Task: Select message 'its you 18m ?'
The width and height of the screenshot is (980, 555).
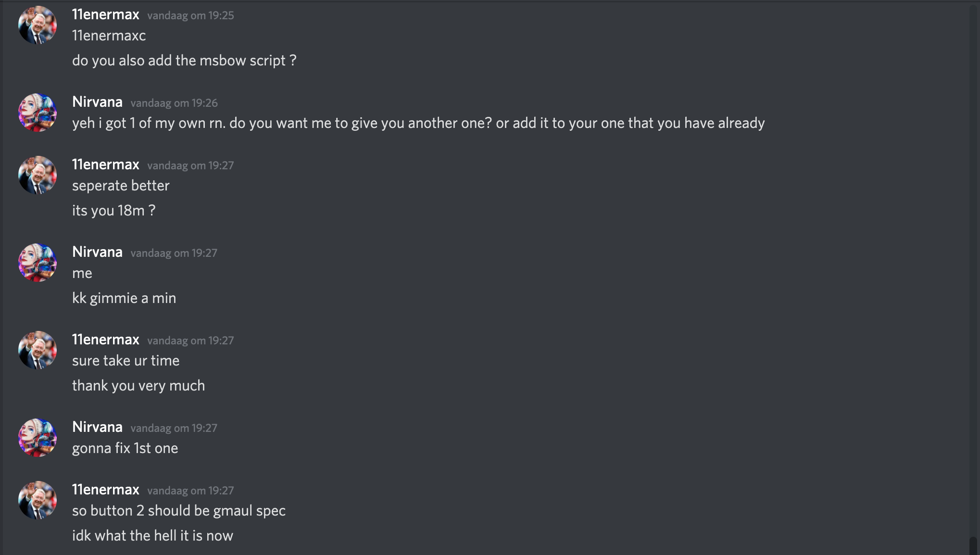Action: (x=113, y=211)
